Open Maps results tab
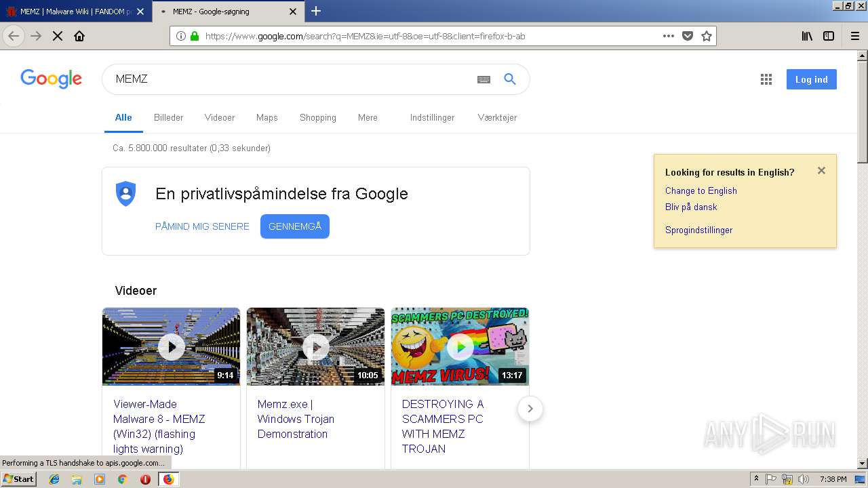 (x=267, y=117)
